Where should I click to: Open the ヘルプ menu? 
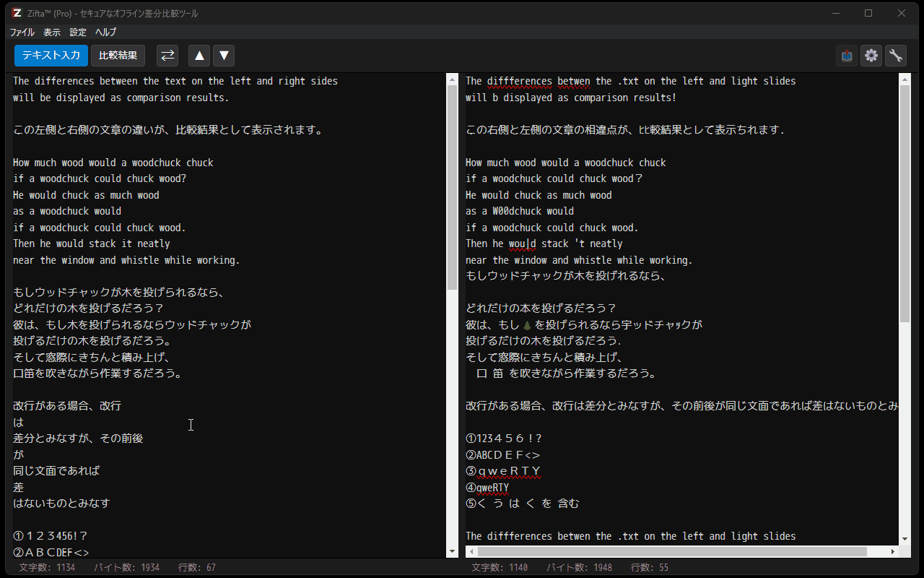pos(106,32)
